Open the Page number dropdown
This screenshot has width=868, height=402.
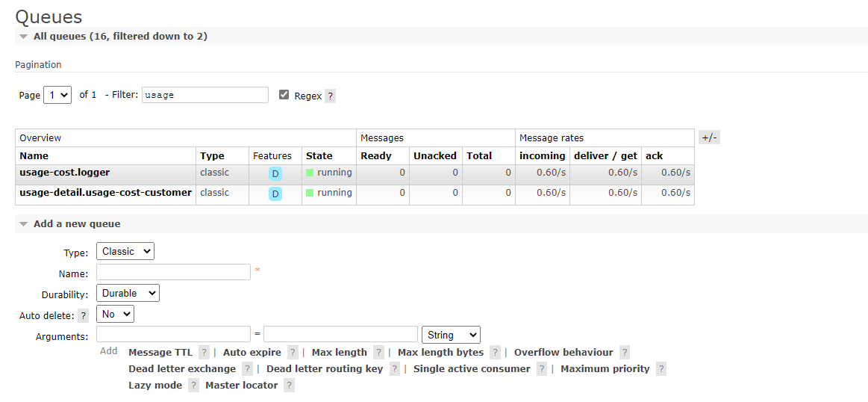57,95
